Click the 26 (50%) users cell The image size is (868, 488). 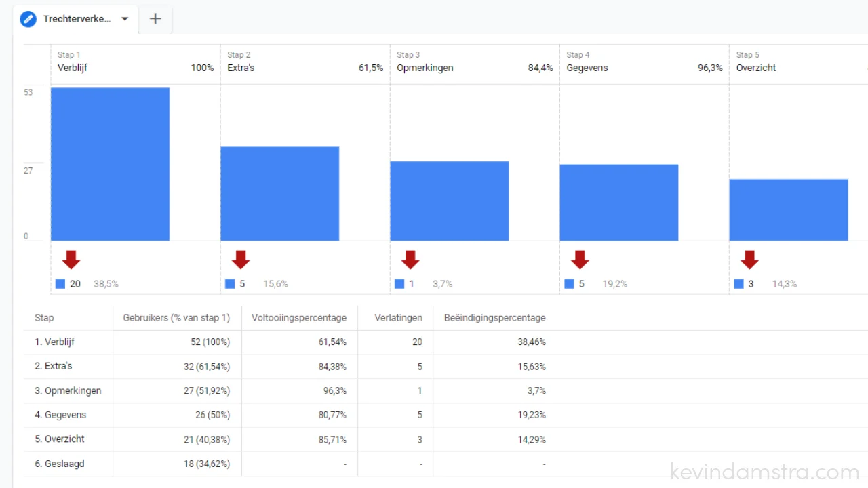tap(213, 415)
